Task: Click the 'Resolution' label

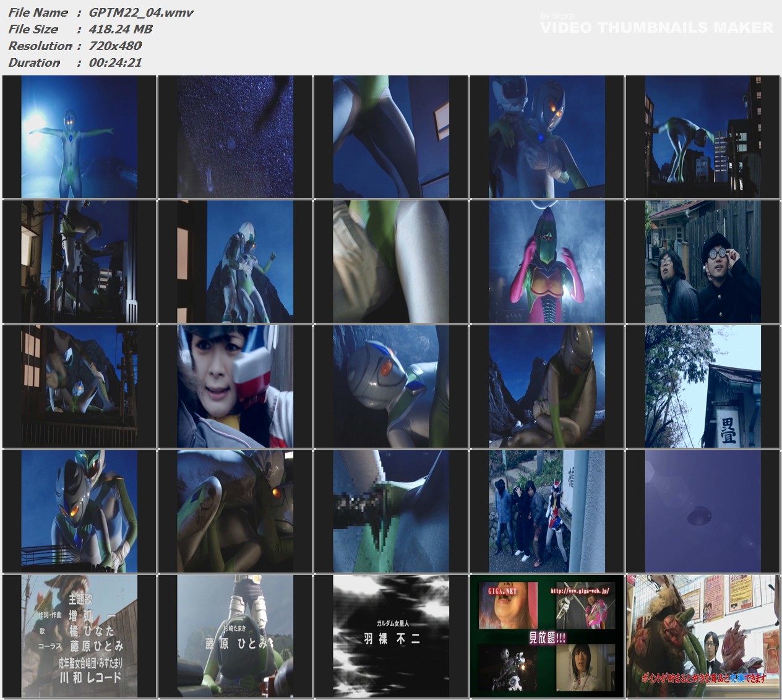Action: pos(40,46)
